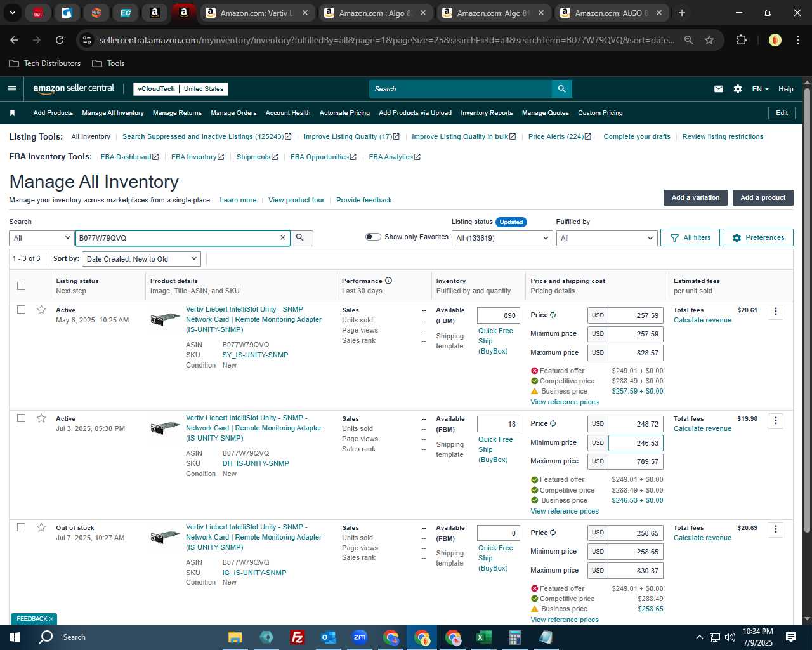Click quantity field showing 890
Image resolution: width=812 pixels, height=650 pixels.
click(x=499, y=315)
